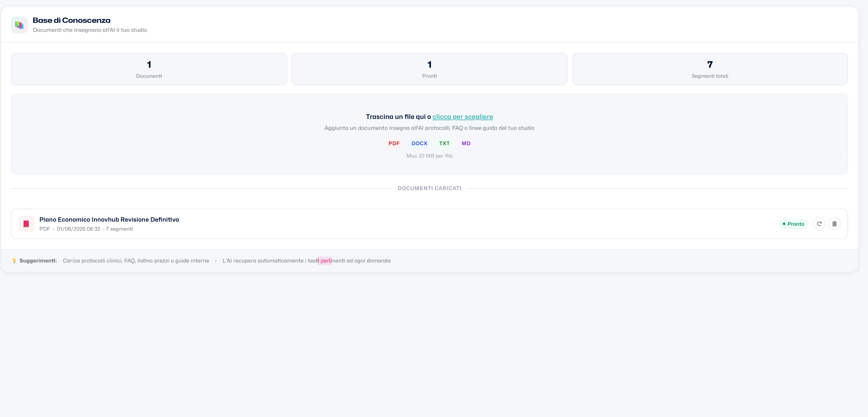This screenshot has height=417, width=868.
Task: Open file chooser via 'clicca per scegliere' link
Action: click(463, 117)
